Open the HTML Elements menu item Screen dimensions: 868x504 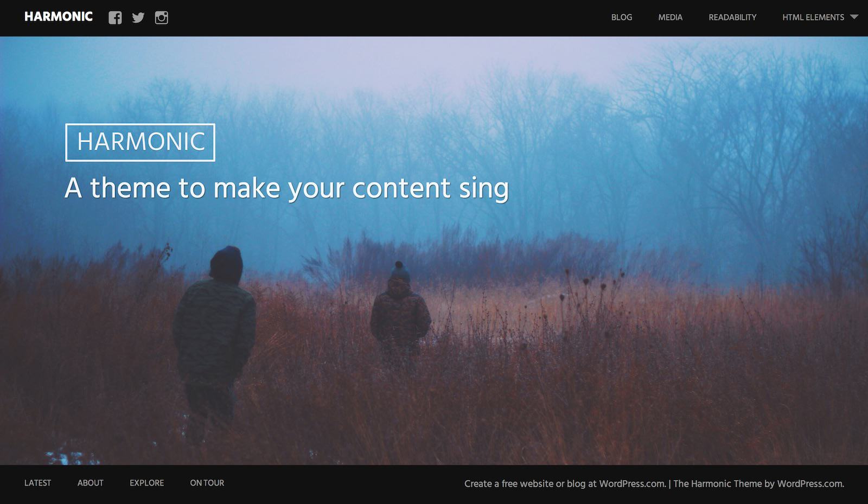[813, 17]
